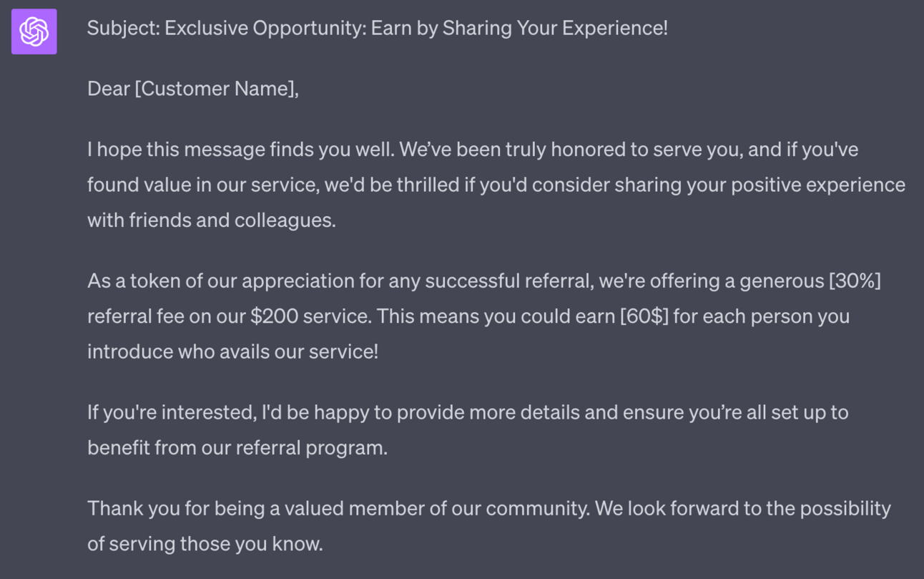Click the "with friends and colleagues." line

(211, 220)
